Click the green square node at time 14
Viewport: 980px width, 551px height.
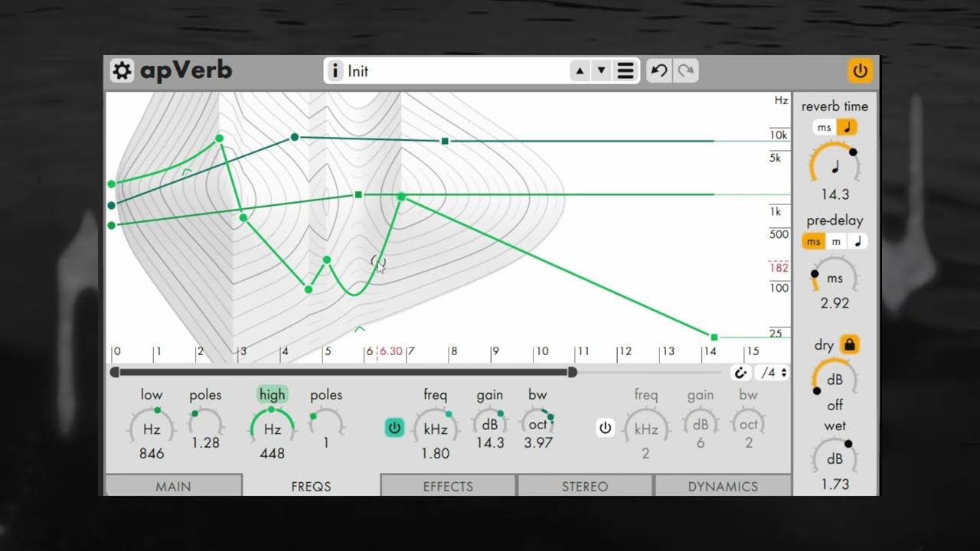tap(714, 337)
